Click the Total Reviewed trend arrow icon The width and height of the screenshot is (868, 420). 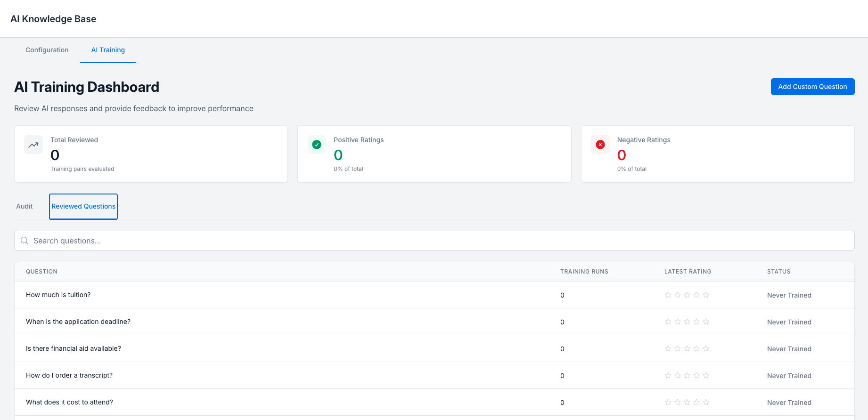point(33,145)
